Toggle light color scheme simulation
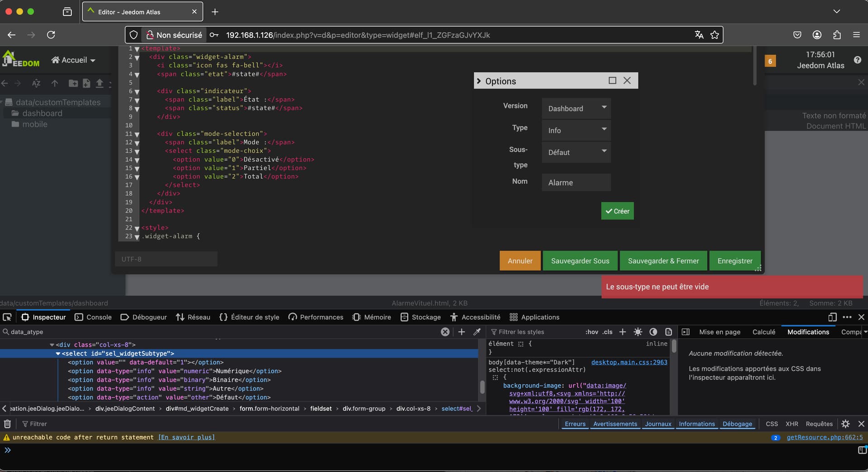This screenshot has width=868, height=472. pyautogui.click(x=638, y=332)
